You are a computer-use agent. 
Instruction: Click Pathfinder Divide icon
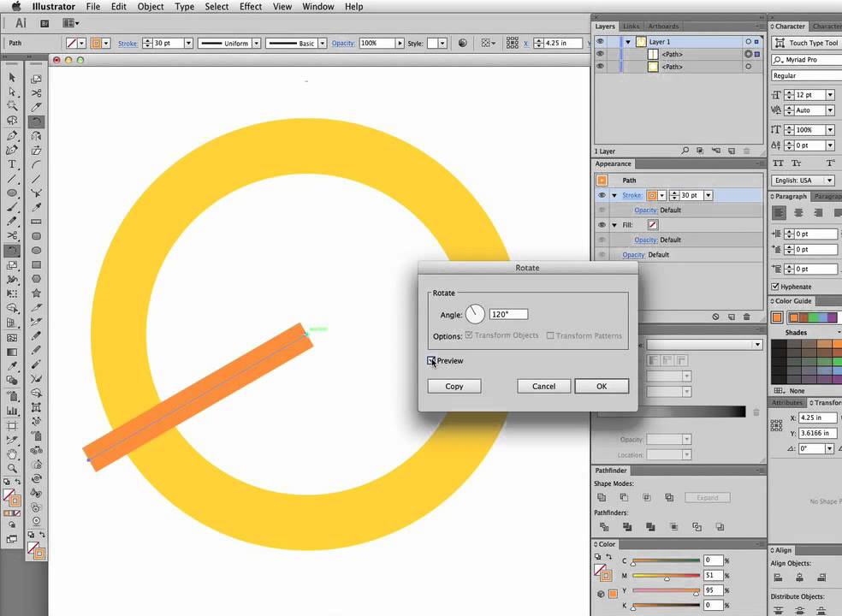click(604, 527)
